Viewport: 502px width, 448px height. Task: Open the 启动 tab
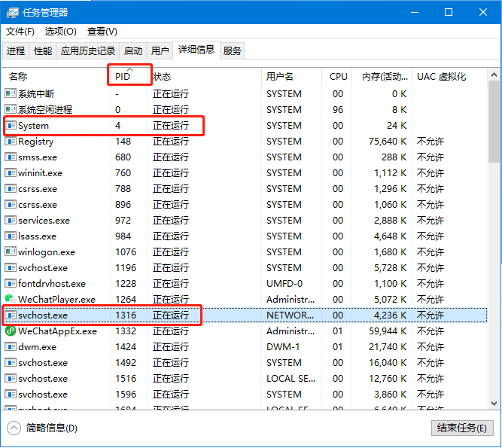(x=133, y=51)
